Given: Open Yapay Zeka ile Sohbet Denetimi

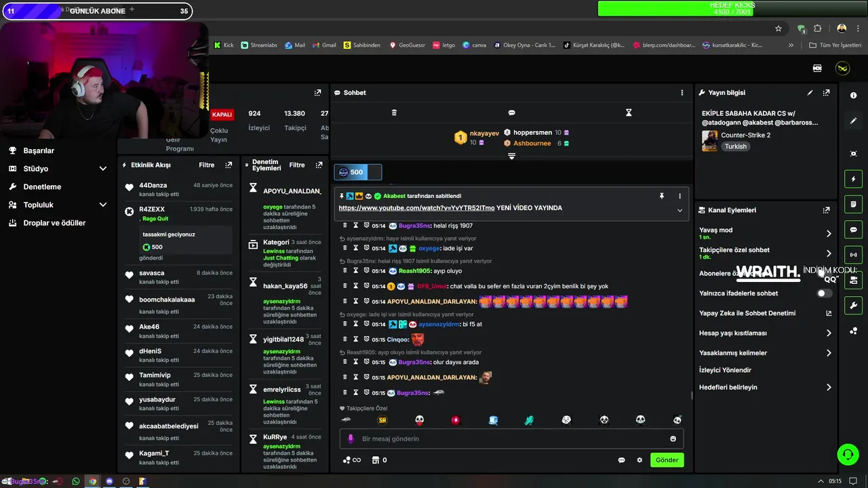Looking at the screenshot, I should 766,313.
